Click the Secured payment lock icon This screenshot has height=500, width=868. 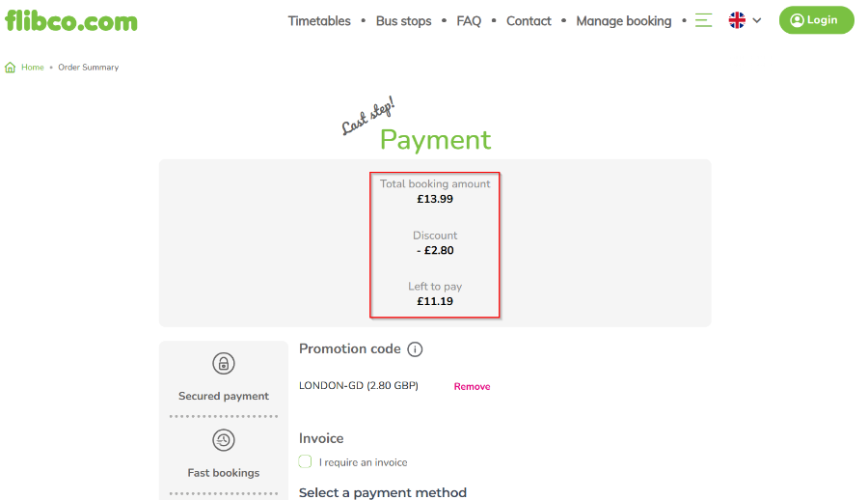[224, 364]
